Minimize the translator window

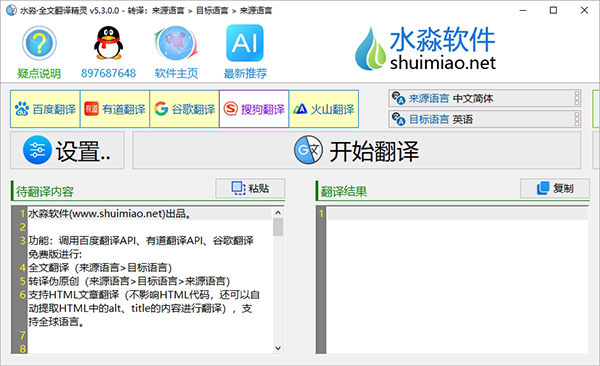point(523,10)
